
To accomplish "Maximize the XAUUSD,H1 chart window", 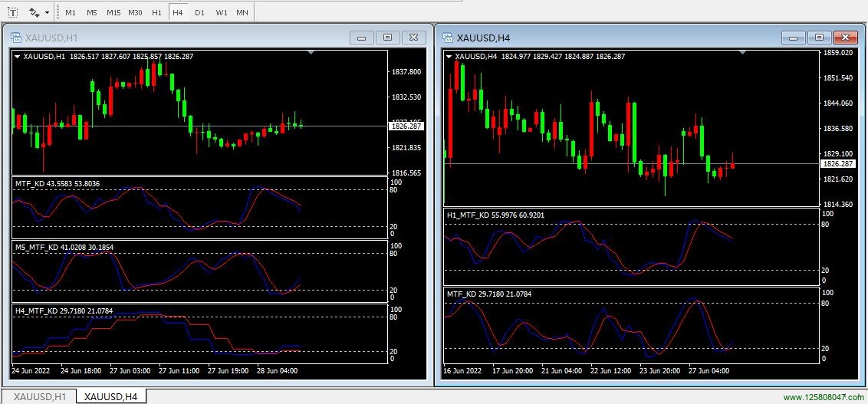I will (387, 38).
